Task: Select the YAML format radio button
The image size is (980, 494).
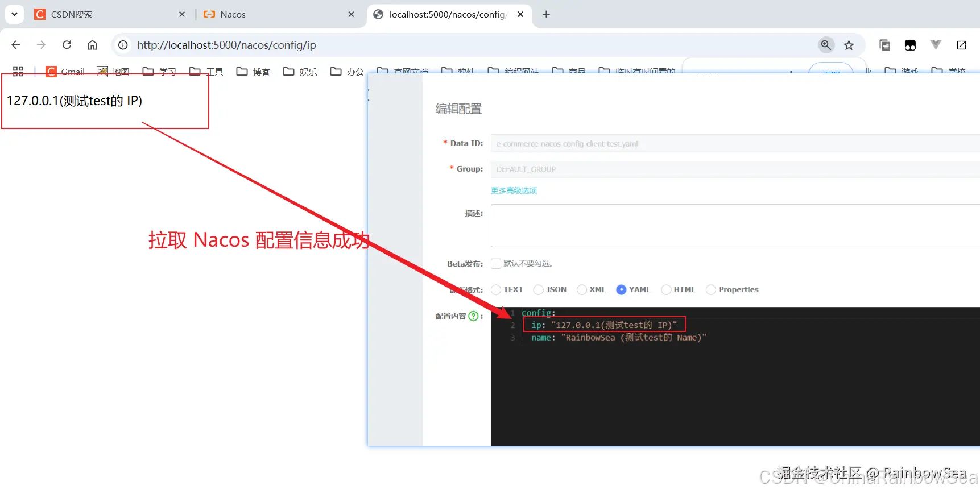Action: (x=621, y=290)
